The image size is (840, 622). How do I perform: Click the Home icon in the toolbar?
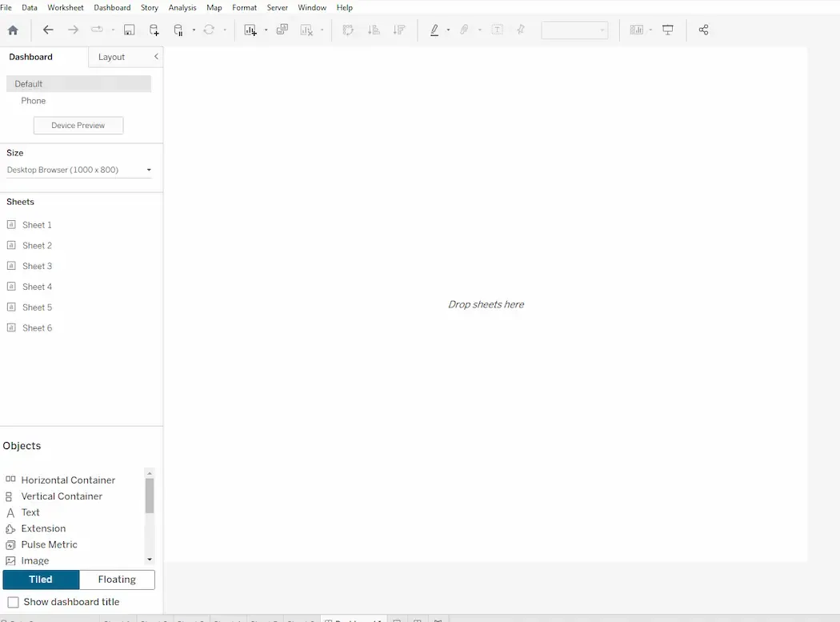(13, 30)
